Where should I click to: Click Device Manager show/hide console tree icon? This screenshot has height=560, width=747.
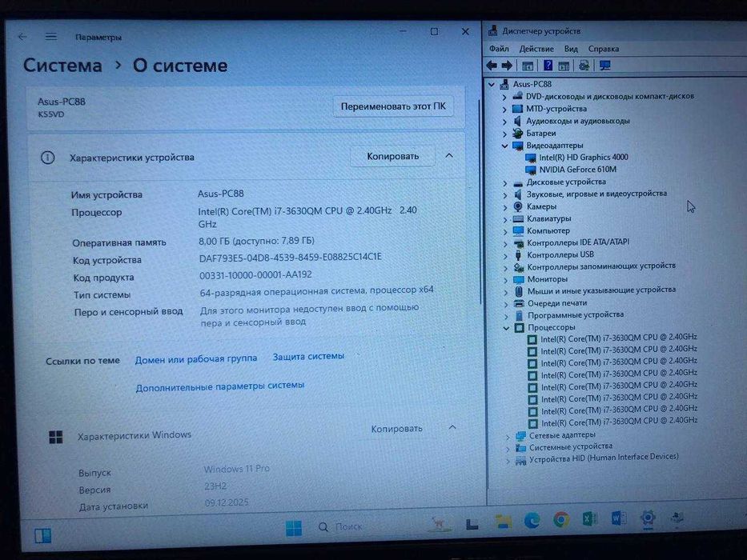[x=528, y=66]
